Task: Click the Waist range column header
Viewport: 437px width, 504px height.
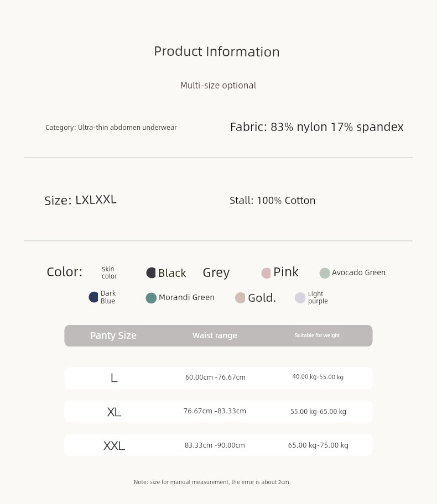Action: [215, 335]
